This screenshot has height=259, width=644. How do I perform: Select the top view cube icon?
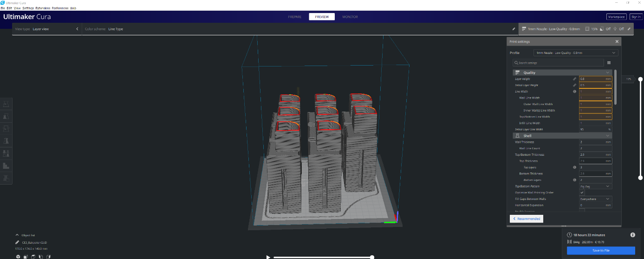tap(33, 256)
